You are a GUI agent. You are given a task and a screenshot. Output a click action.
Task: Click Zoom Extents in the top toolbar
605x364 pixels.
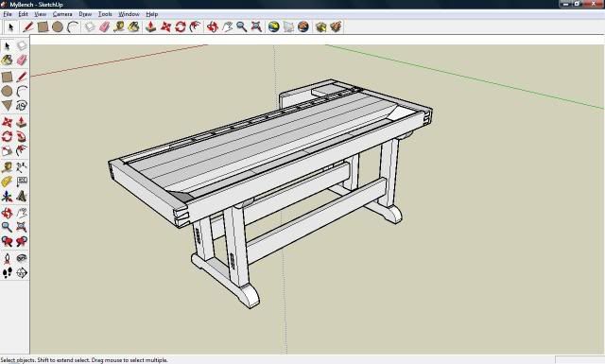click(x=256, y=27)
